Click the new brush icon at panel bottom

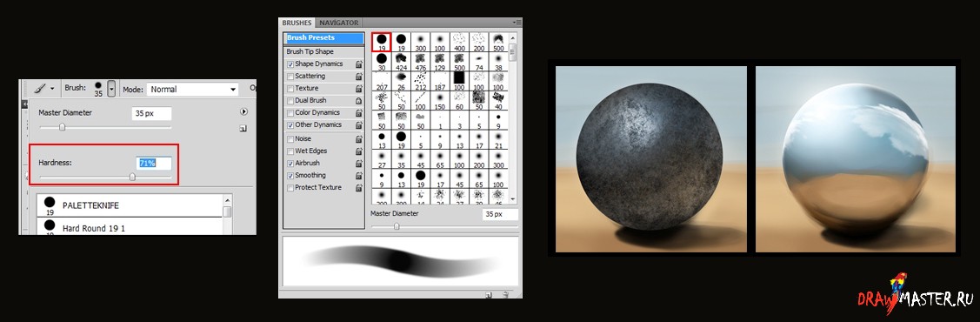(490, 293)
